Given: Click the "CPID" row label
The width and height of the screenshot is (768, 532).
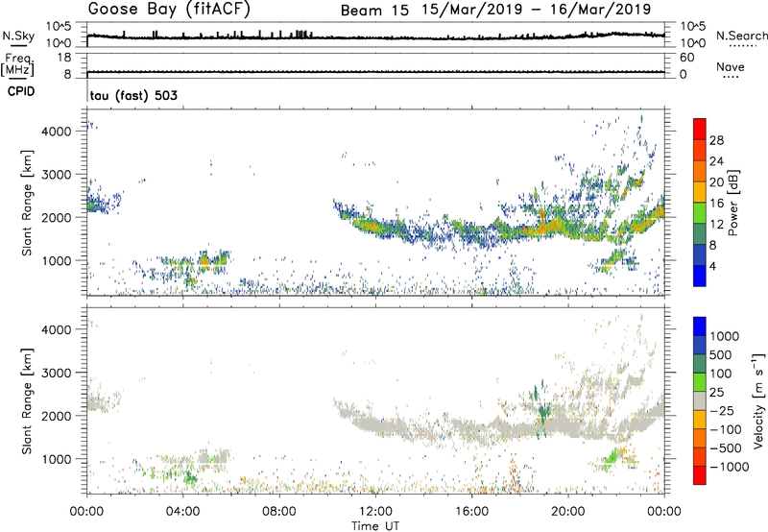Looking at the screenshot, I should click(x=21, y=91).
